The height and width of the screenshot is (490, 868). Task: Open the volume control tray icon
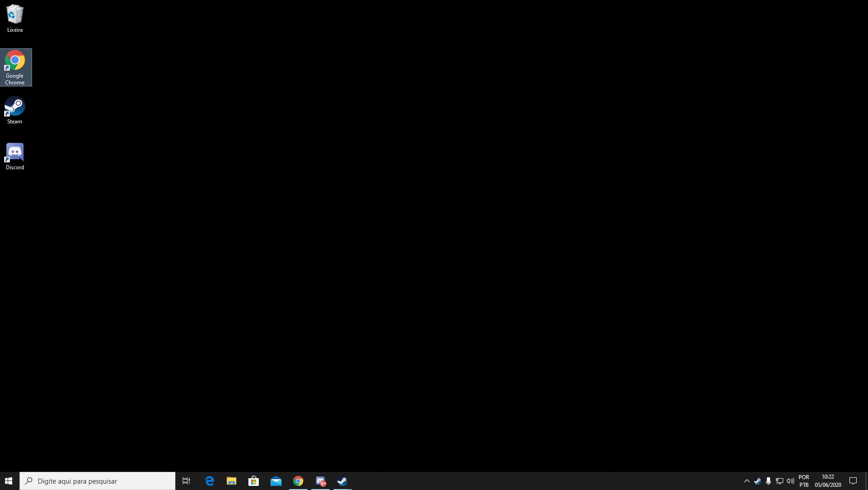tap(790, 481)
